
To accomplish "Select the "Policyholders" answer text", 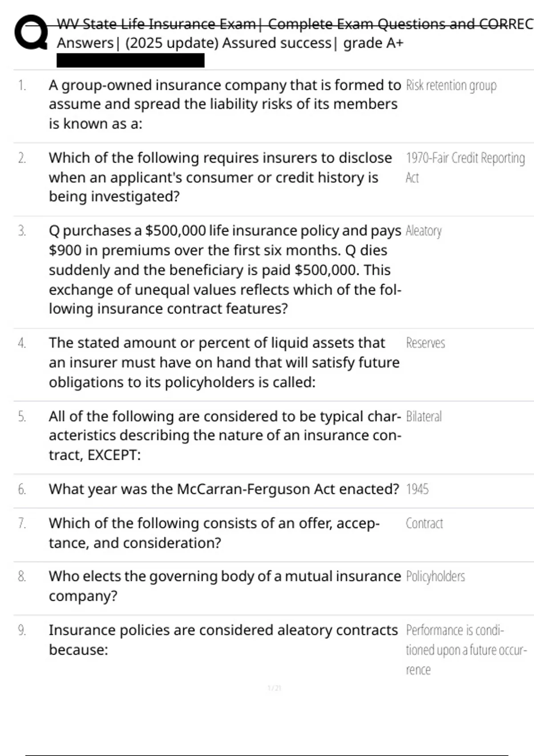I will tap(435, 576).
